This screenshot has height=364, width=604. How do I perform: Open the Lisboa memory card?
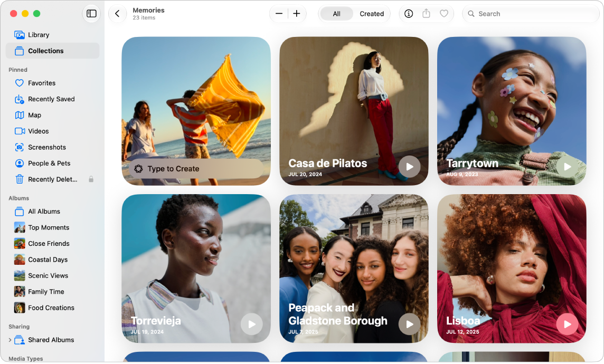(x=512, y=269)
